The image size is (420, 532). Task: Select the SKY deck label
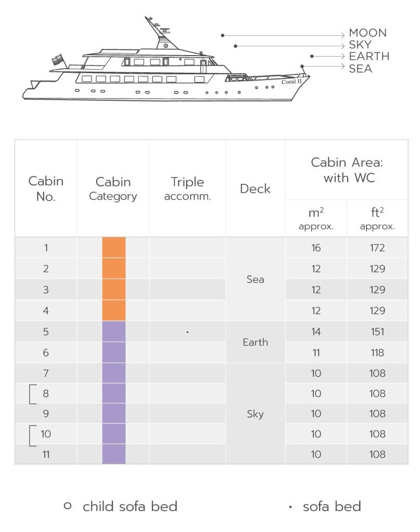[x=360, y=45]
